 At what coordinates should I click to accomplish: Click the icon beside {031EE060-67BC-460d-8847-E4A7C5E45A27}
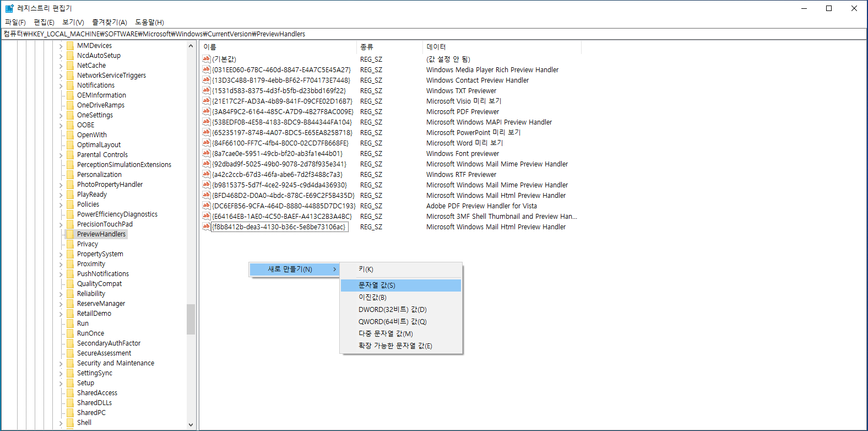pyautogui.click(x=207, y=69)
